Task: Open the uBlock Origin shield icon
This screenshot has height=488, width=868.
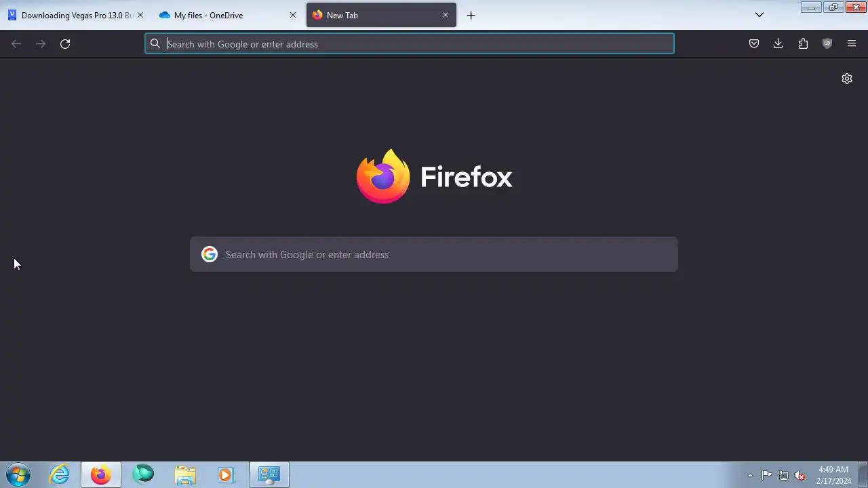Action: [827, 44]
